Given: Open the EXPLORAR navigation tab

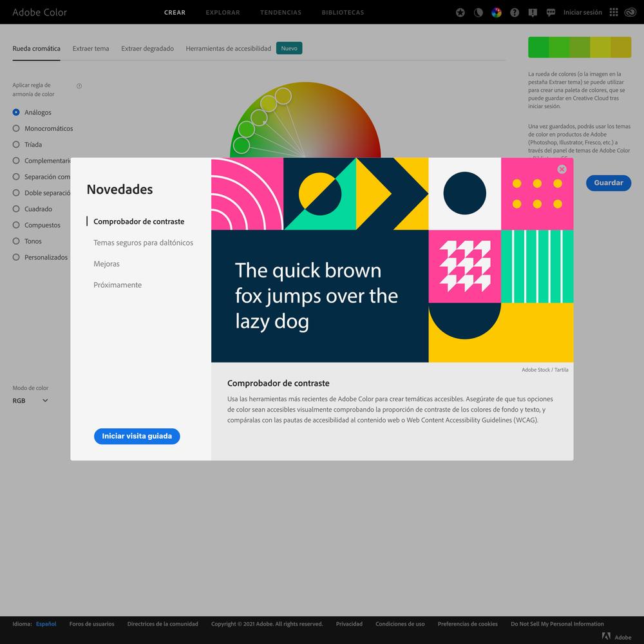Looking at the screenshot, I should click(223, 12).
